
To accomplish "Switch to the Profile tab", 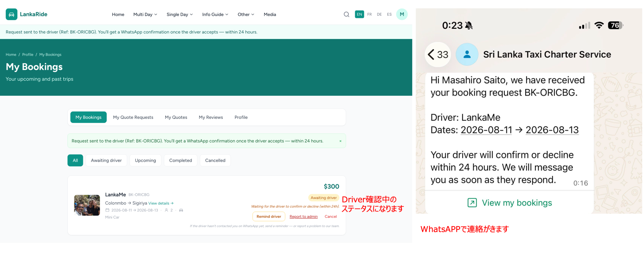I will click(x=241, y=117).
